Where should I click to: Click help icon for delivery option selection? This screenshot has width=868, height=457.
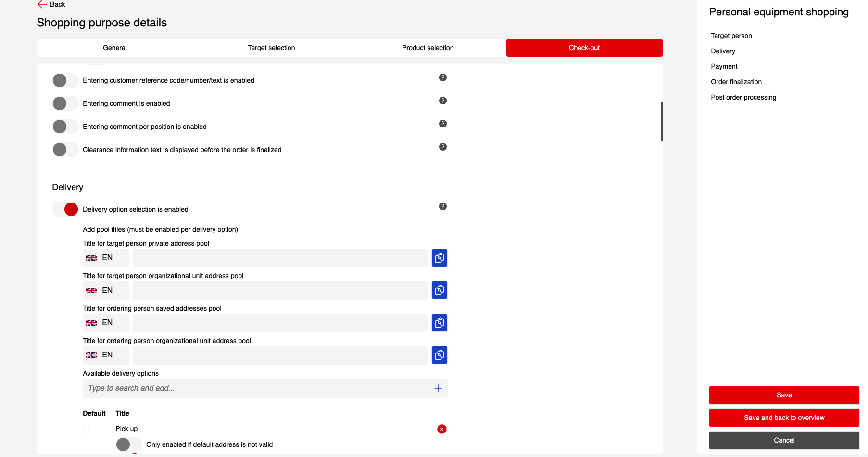(x=442, y=206)
